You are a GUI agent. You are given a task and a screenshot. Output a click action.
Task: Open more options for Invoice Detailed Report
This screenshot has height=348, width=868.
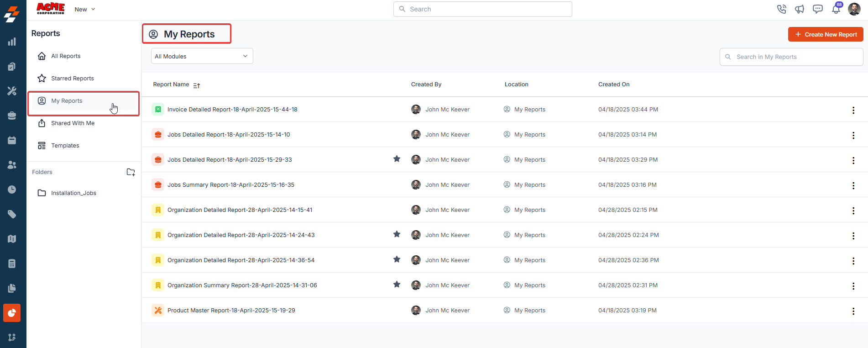(853, 110)
